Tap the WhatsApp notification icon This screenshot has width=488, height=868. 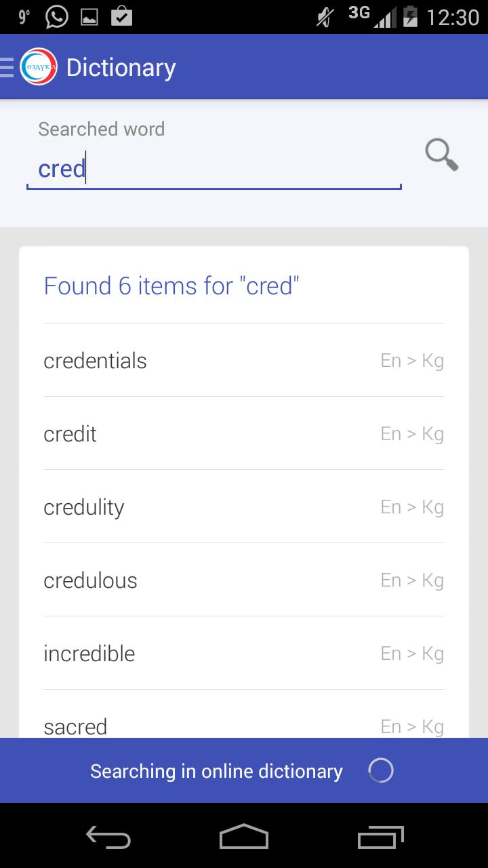coord(56,17)
